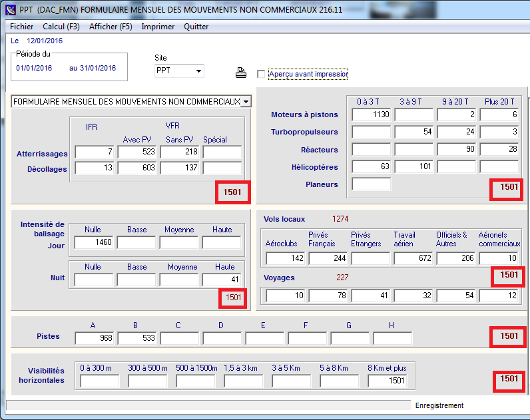Click Moteurs à pistons 0 à 3 T field
The height and width of the screenshot is (420, 530).
tap(371, 115)
